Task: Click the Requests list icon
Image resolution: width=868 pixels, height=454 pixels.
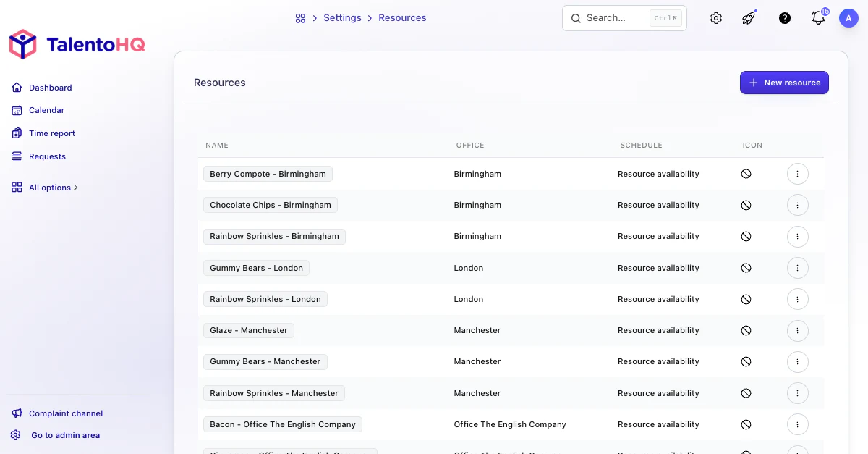Action: click(17, 156)
